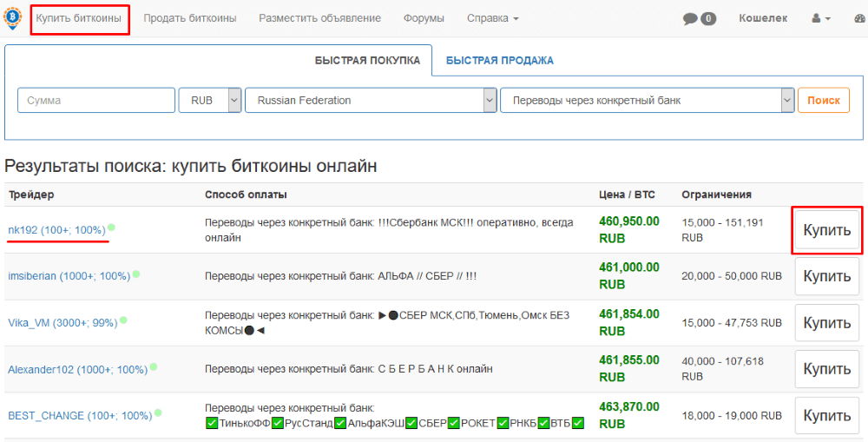Click the СБЕР МСК,СПб,Тюмень payment description
Viewport: 868px width, 442px height.
(387, 322)
